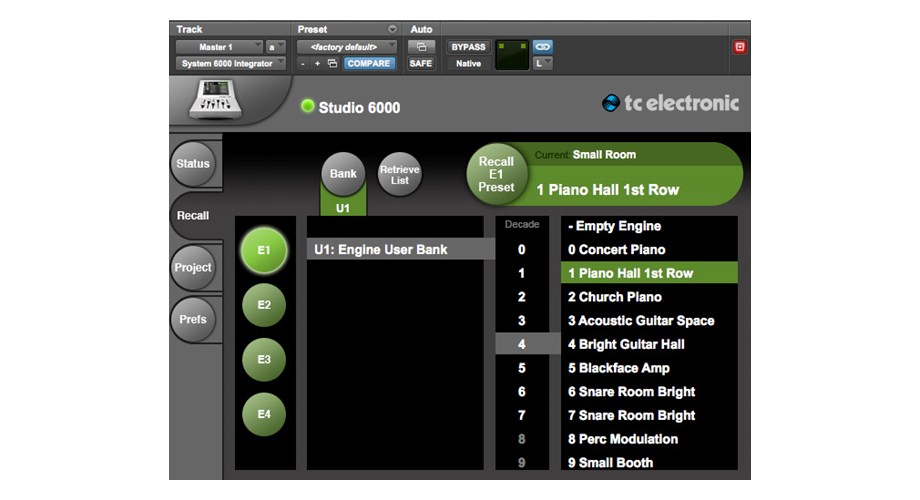Click the plug-in level meter display
Screen dimensions: 920x500
click(x=512, y=55)
